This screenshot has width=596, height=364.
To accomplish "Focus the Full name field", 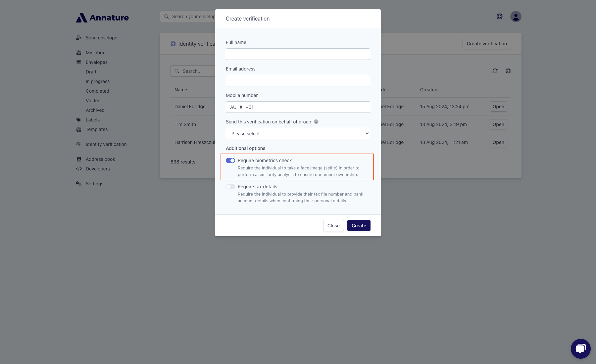I will (x=298, y=54).
